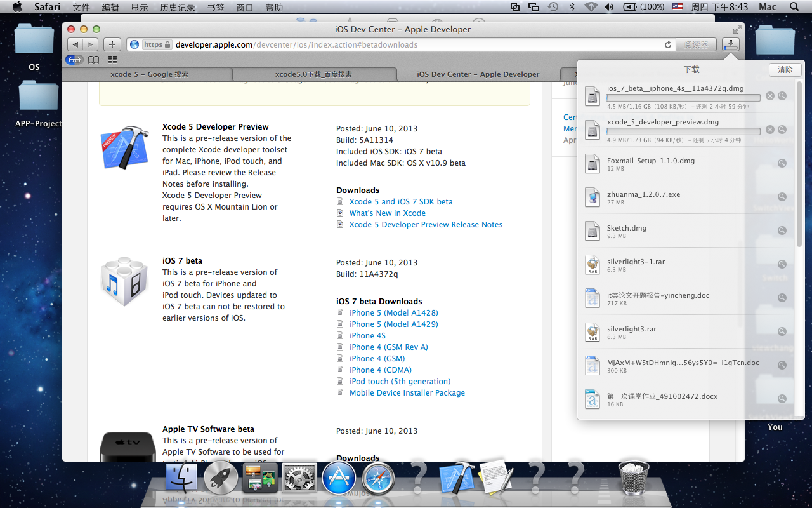The height and width of the screenshot is (508, 812).
Task: Click the plus add-bookmark button
Action: point(112,44)
